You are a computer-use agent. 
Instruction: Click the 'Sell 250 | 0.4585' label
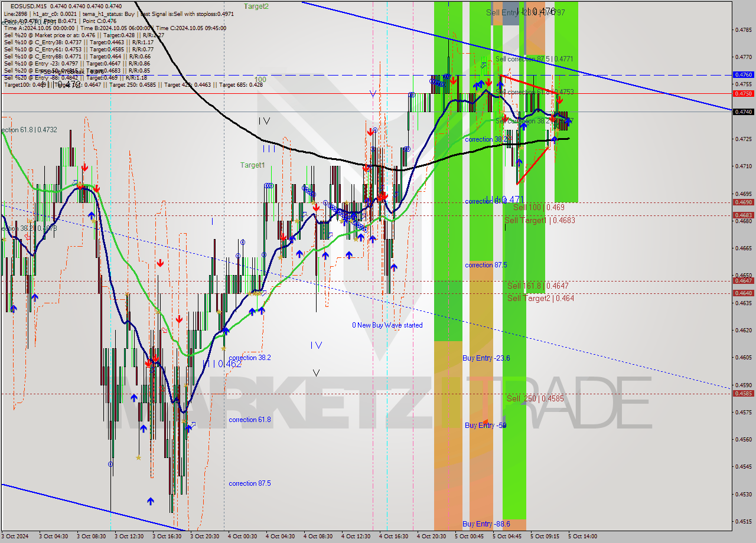[535, 398]
